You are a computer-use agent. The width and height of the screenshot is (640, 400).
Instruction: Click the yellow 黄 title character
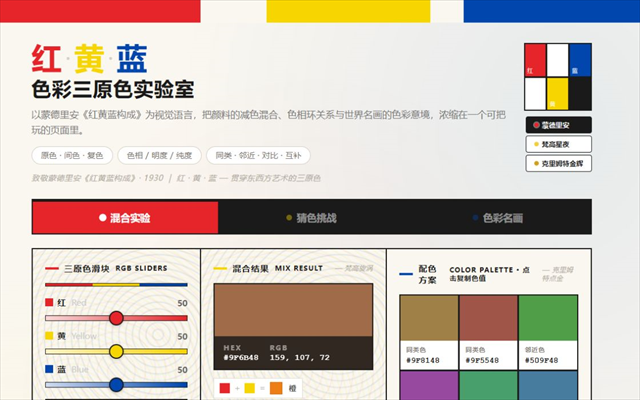pyautogui.click(x=89, y=59)
